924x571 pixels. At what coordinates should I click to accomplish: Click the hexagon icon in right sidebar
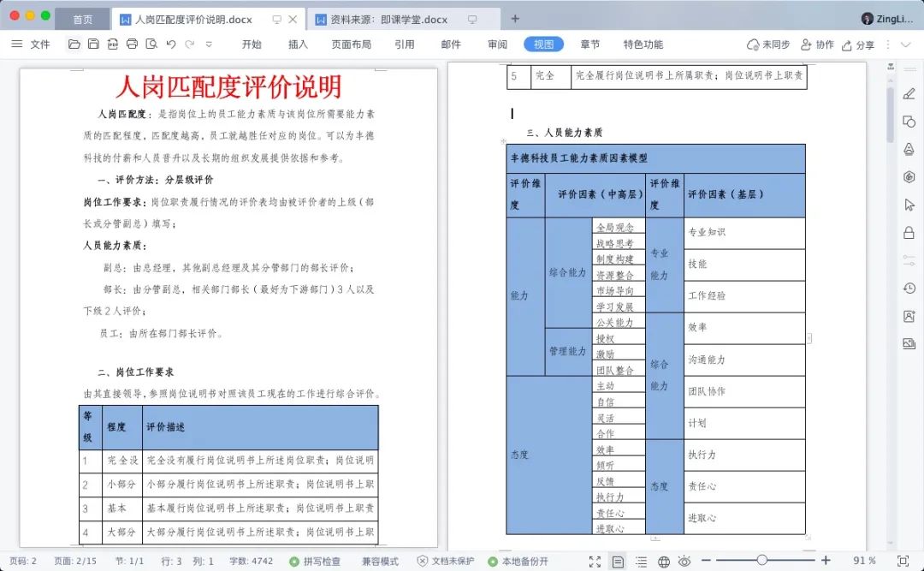click(909, 177)
